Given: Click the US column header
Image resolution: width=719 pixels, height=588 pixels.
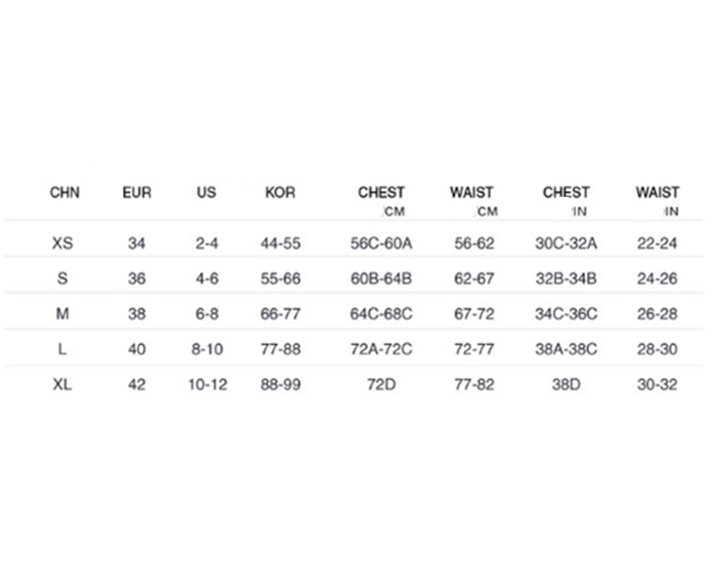Looking at the screenshot, I should [206, 193].
